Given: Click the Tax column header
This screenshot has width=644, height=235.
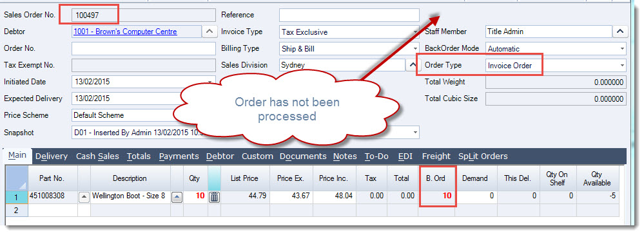Looking at the screenshot, I should [x=371, y=178].
